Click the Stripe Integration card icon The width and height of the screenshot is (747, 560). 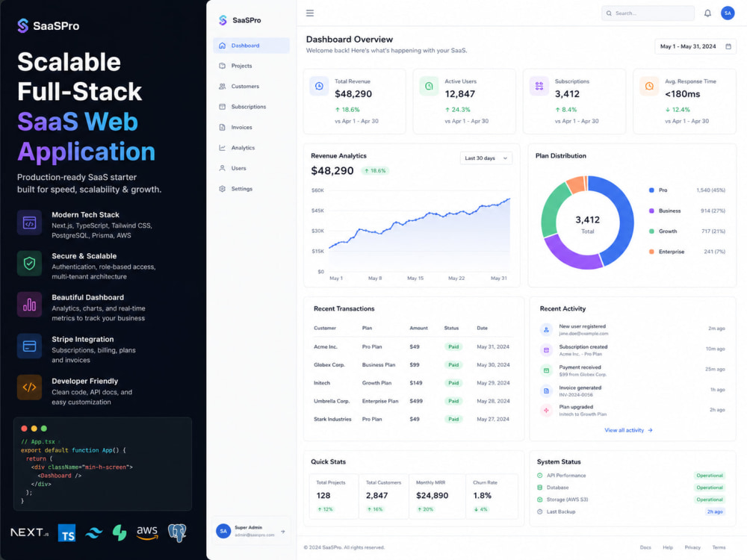tap(30, 346)
